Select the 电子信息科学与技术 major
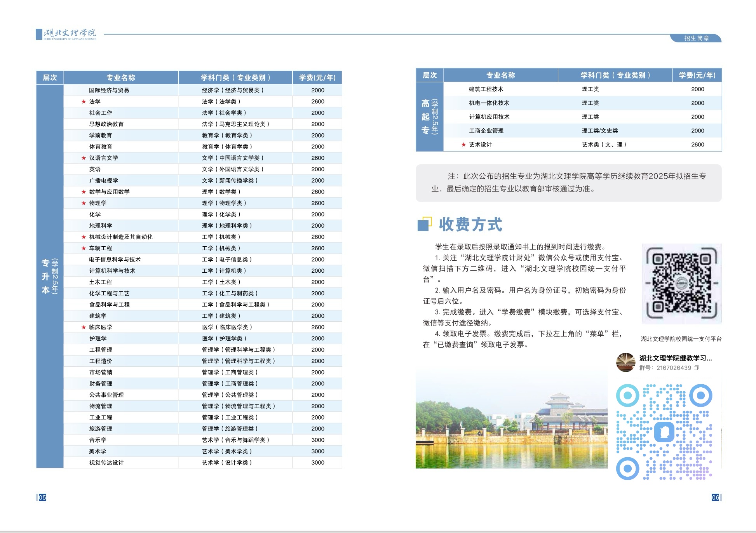756x533 pixels. coord(115,259)
